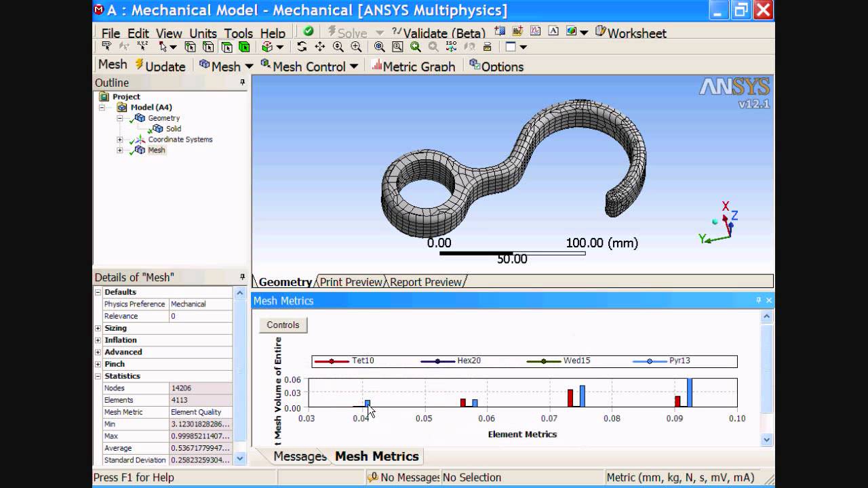Viewport: 868px width, 488px height.
Task: Toggle the magnifier window icon
Action: (397, 47)
